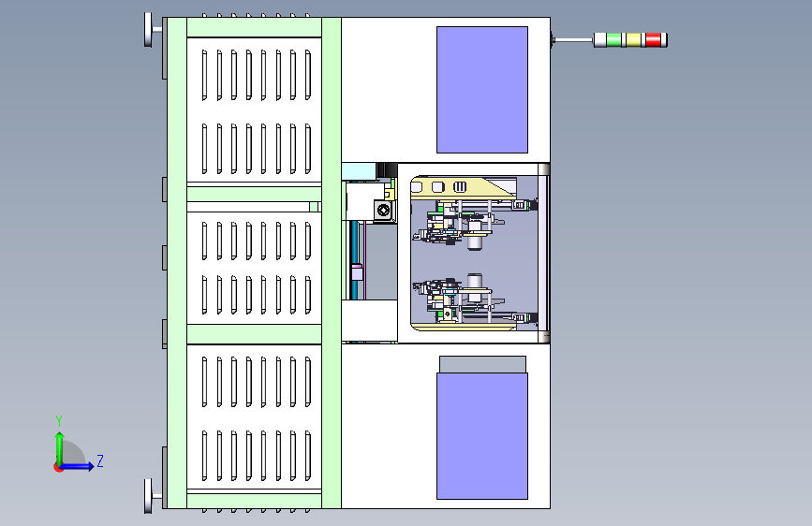
Task: Select the upper blue panel on the cabinet
Action: click(x=482, y=90)
